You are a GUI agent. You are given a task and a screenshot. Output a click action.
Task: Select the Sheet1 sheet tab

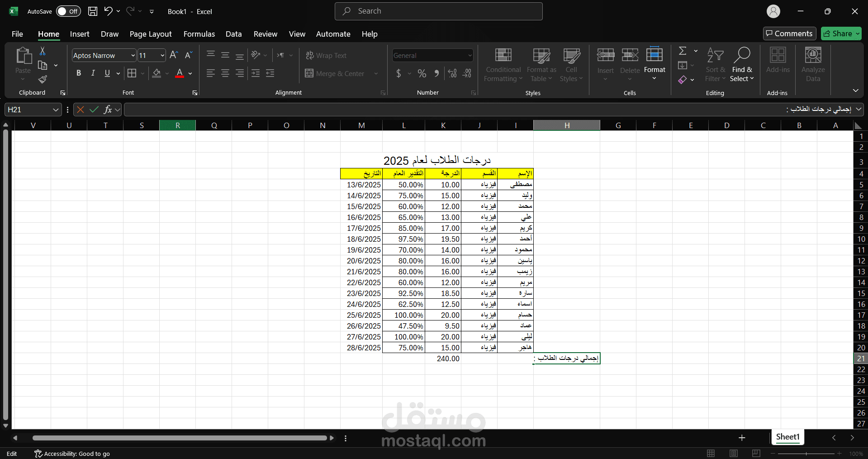point(787,437)
